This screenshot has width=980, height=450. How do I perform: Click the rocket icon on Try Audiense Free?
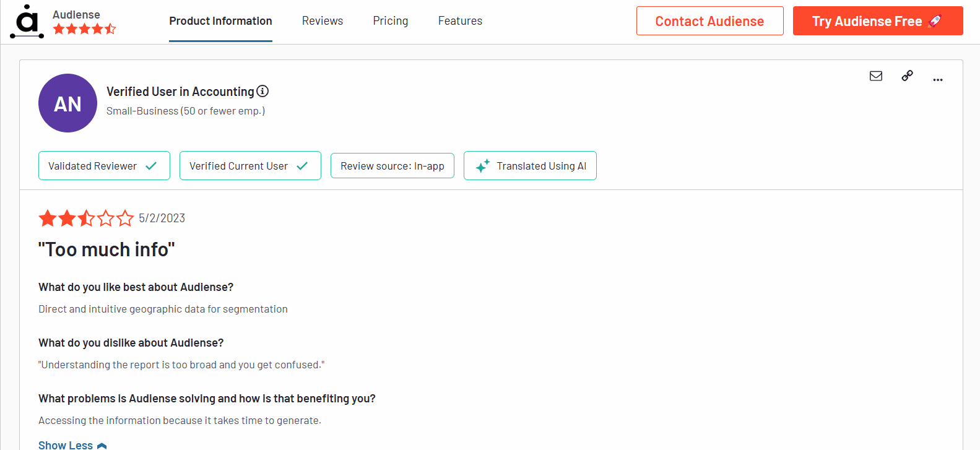click(x=935, y=21)
